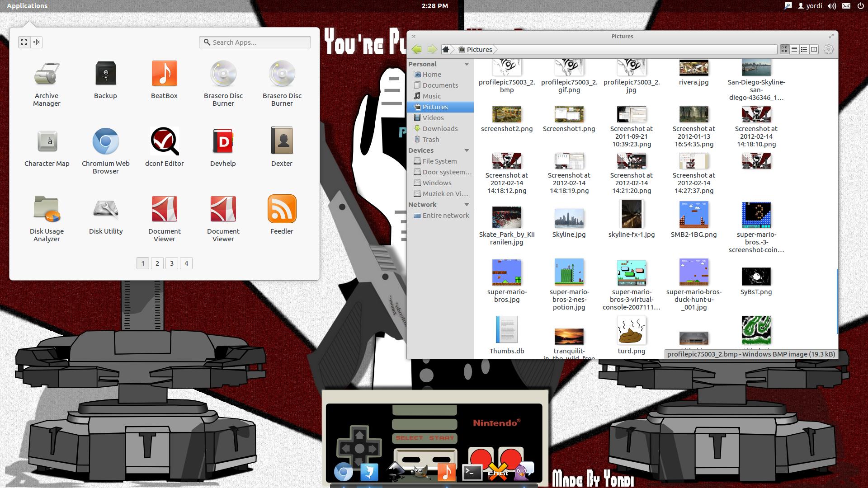The image size is (868, 488).
Task: Collapse the Personal section in sidebar
Action: point(467,64)
